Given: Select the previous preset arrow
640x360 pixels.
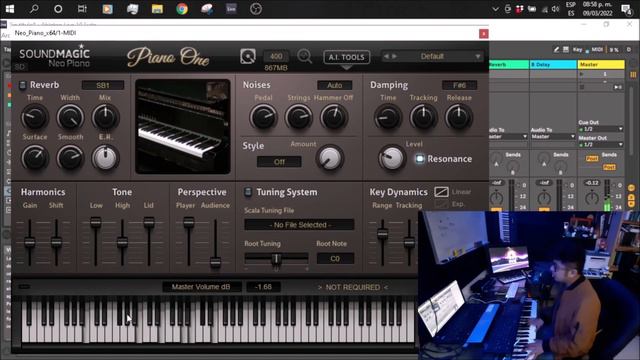Looking at the screenshot, I should (x=386, y=56).
